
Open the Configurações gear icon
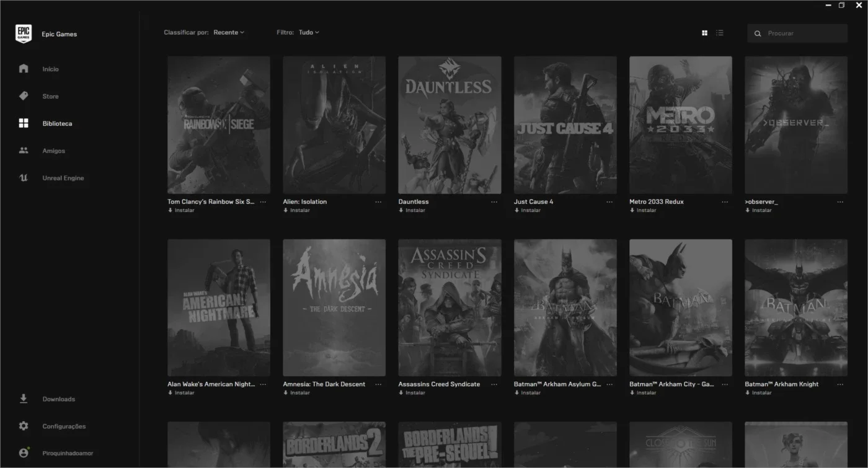pos(24,426)
